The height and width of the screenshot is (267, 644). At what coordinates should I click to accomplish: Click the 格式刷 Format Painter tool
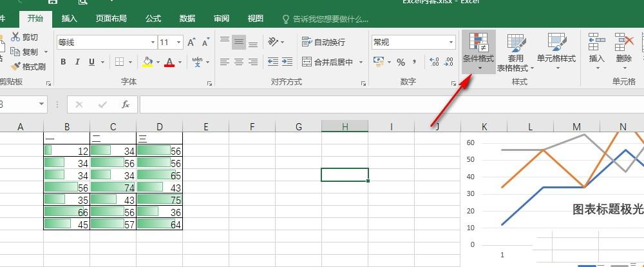pos(28,66)
